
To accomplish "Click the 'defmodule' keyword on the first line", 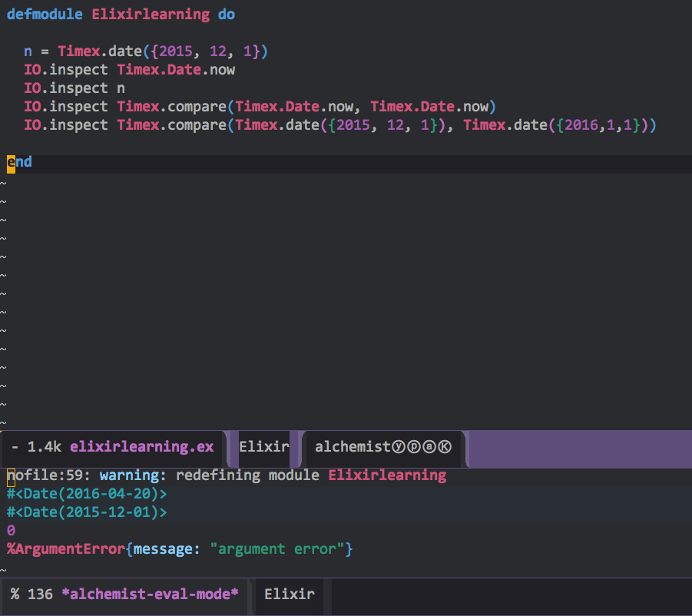I will pyautogui.click(x=45, y=15).
